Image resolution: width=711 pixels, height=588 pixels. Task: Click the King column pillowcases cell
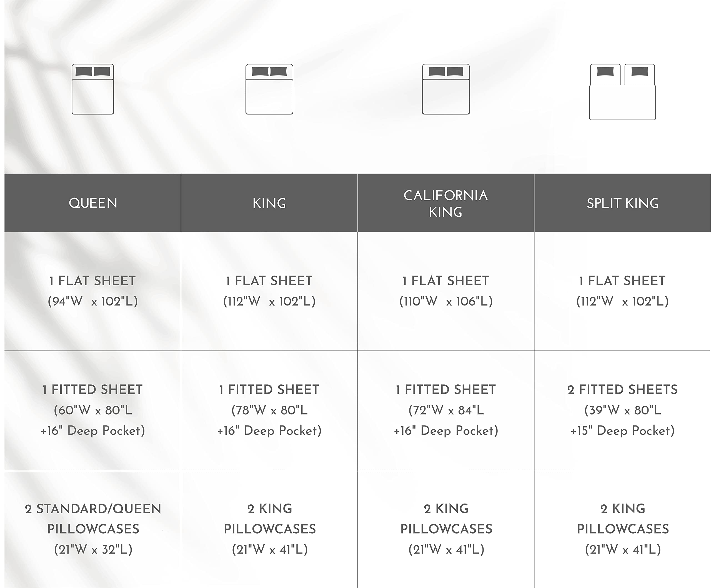tap(269, 529)
